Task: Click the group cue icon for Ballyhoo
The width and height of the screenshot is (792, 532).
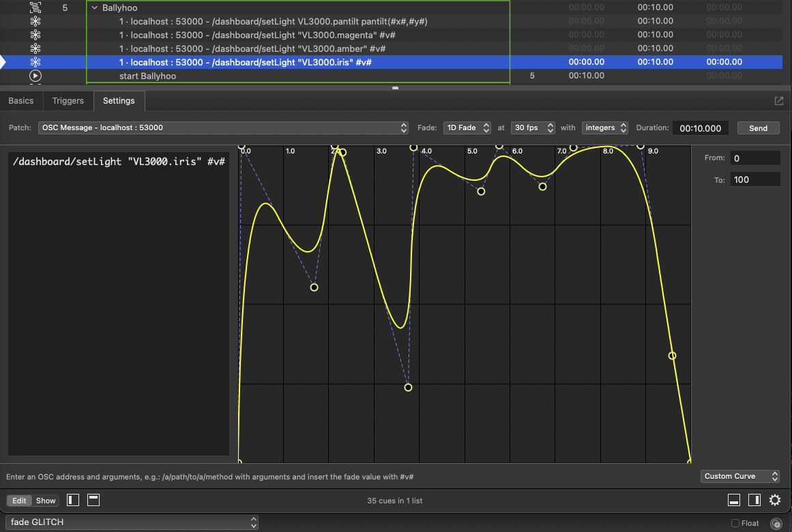Action: coord(35,8)
